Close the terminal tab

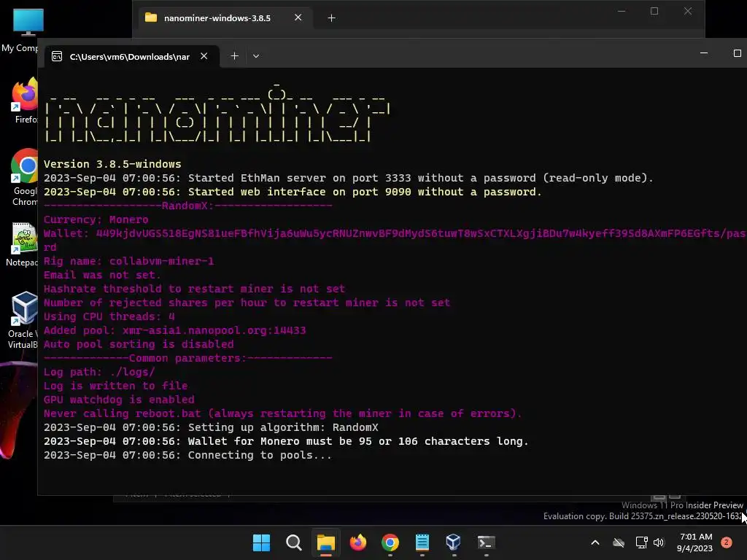[204, 56]
